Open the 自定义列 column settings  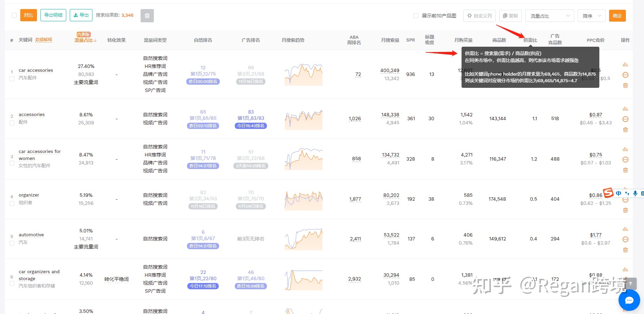tap(479, 16)
